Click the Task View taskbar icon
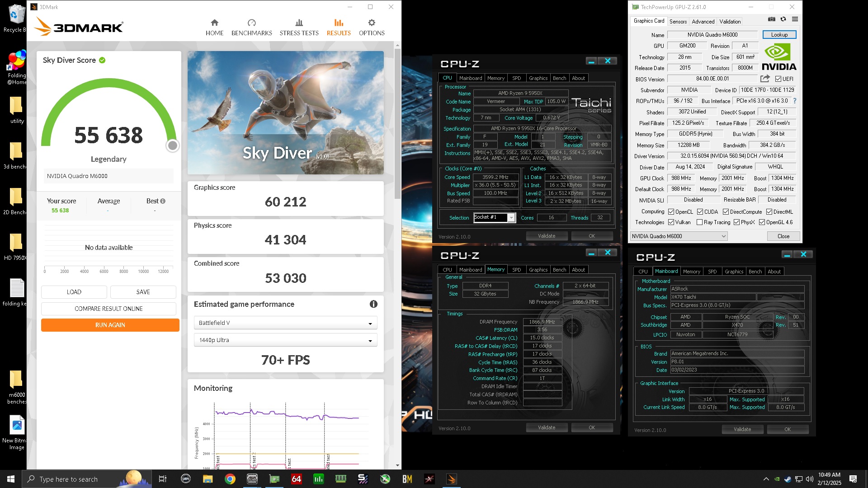Screen dimensions: 868x488 (x=163, y=479)
